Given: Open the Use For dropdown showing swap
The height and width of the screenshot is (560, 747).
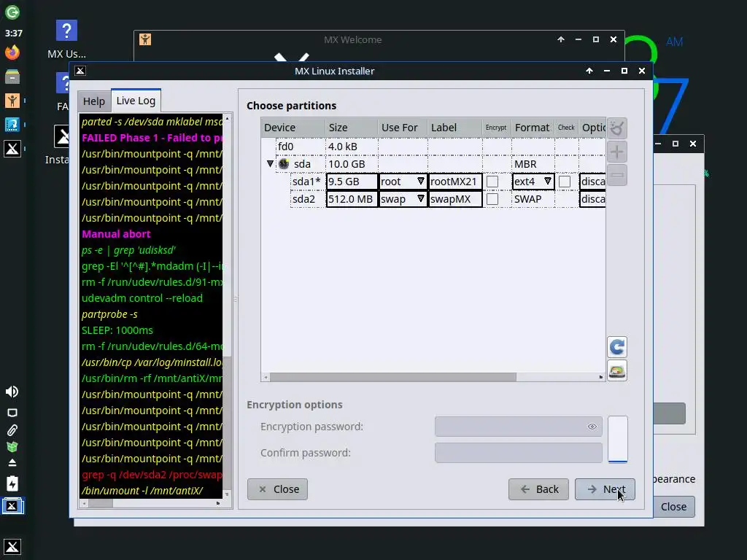Looking at the screenshot, I should [402, 199].
